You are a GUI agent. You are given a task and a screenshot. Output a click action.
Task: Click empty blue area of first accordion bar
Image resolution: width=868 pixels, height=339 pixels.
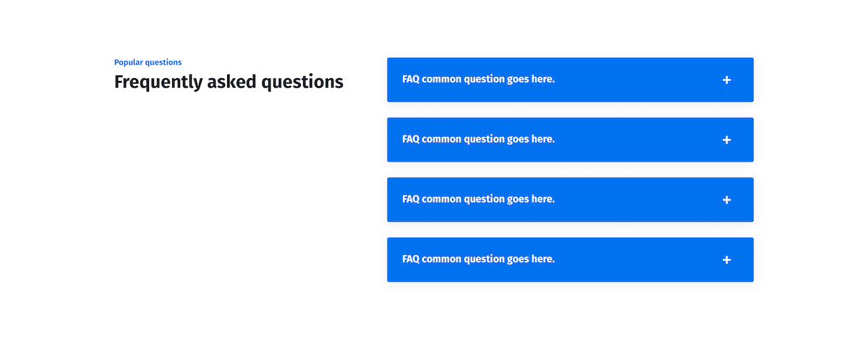click(637, 80)
